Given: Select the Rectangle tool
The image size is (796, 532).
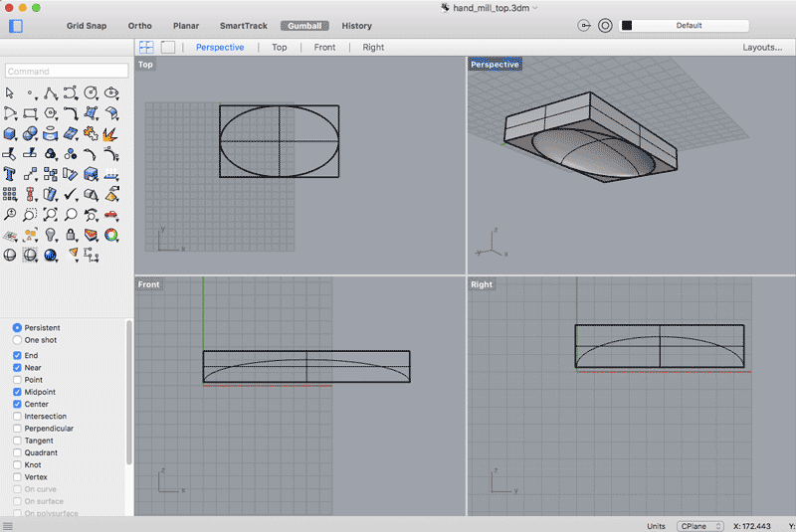Looking at the screenshot, I should pyautogui.click(x=30, y=113).
